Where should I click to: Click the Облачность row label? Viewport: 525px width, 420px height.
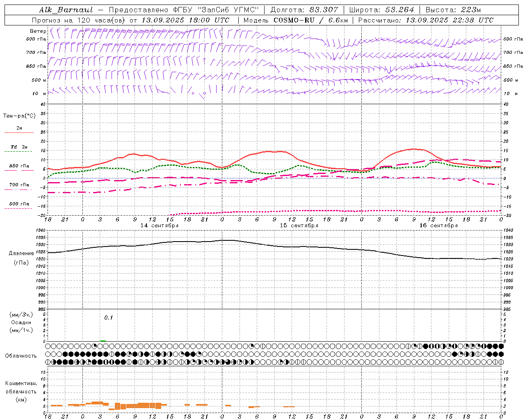[x=21, y=356]
